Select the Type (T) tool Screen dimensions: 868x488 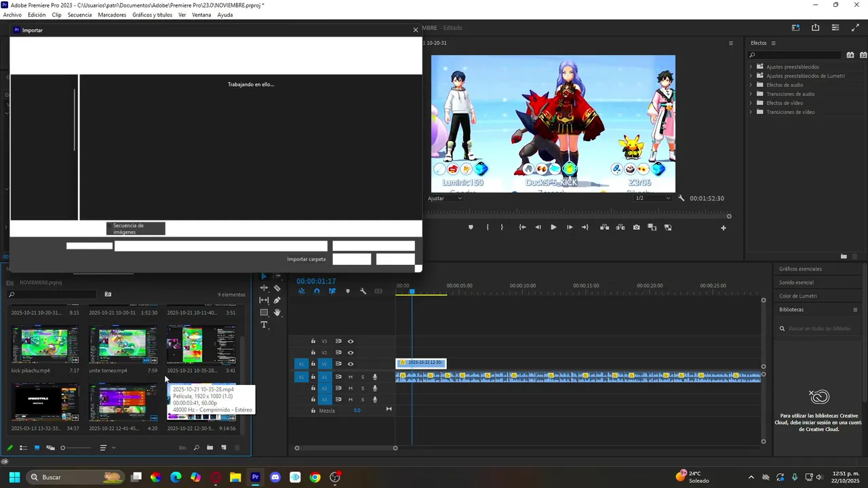click(x=264, y=325)
